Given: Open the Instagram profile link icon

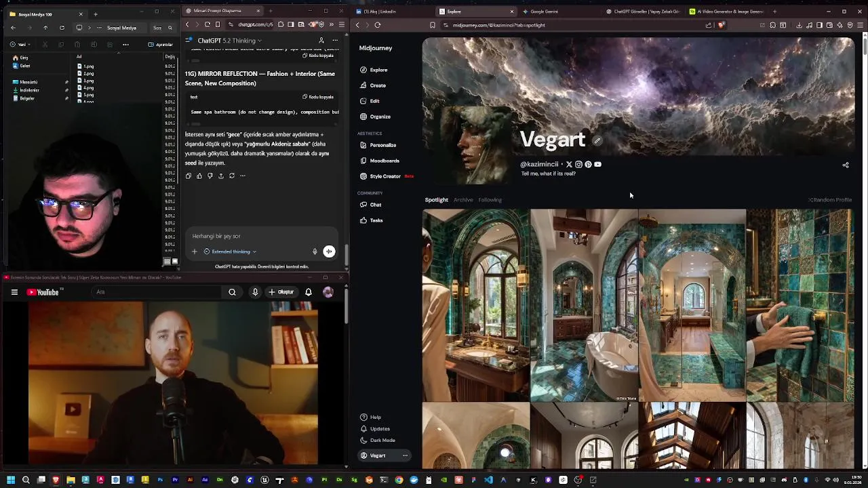Looking at the screenshot, I should tap(578, 164).
